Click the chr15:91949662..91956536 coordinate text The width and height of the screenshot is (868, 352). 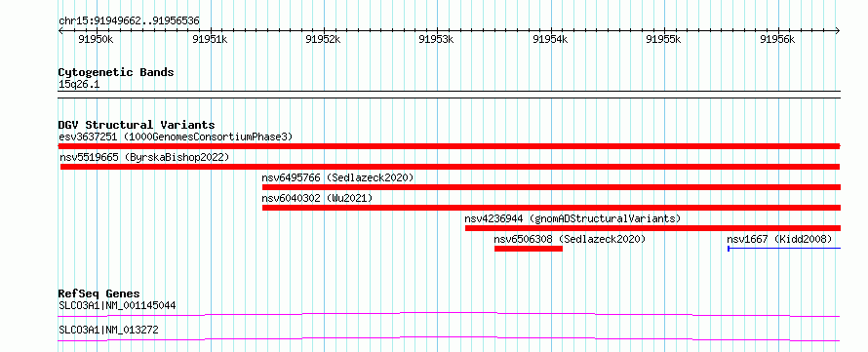pos(129,21)
